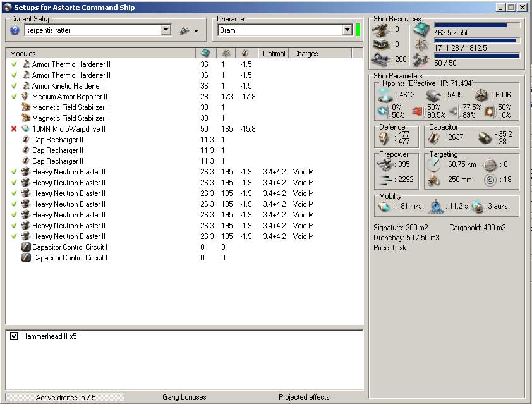The width and height of the screenshot is (532, 404).
Task: Select the Medium Armor Repairer II module icon
Action: pyautogui.click(x=25, y=96)
